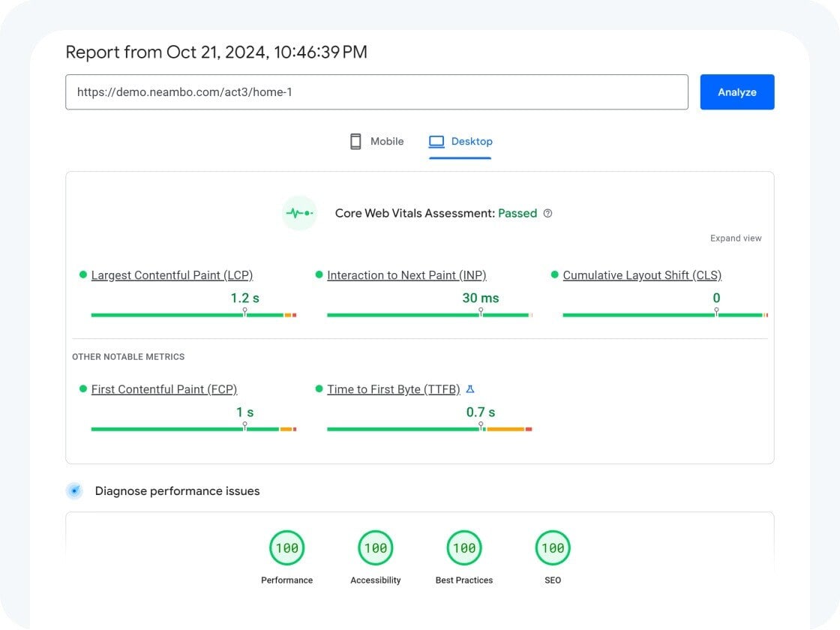Click Expand view

736,238
